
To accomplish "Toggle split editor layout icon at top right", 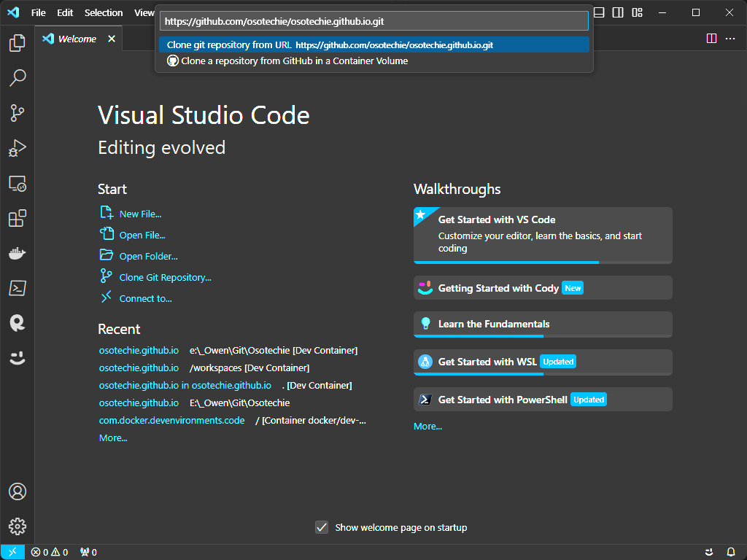I will pyautogui.click(x=711, y=39).
